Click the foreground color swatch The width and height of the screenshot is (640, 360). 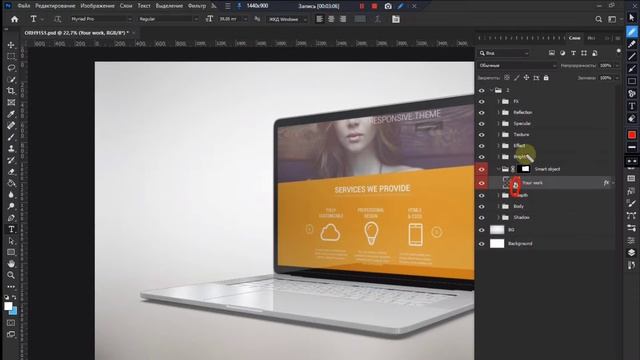coord(8,306)
